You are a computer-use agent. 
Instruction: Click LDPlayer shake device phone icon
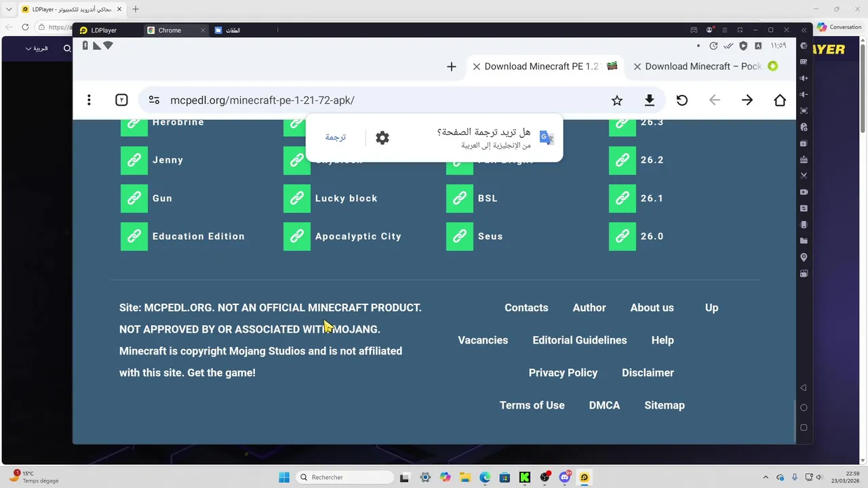(804, 224)
